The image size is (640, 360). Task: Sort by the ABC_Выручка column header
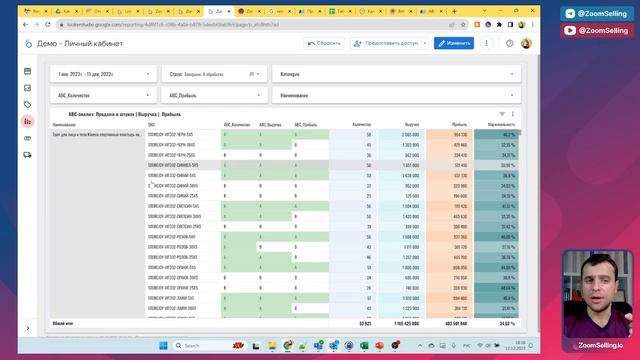point(270,124)
